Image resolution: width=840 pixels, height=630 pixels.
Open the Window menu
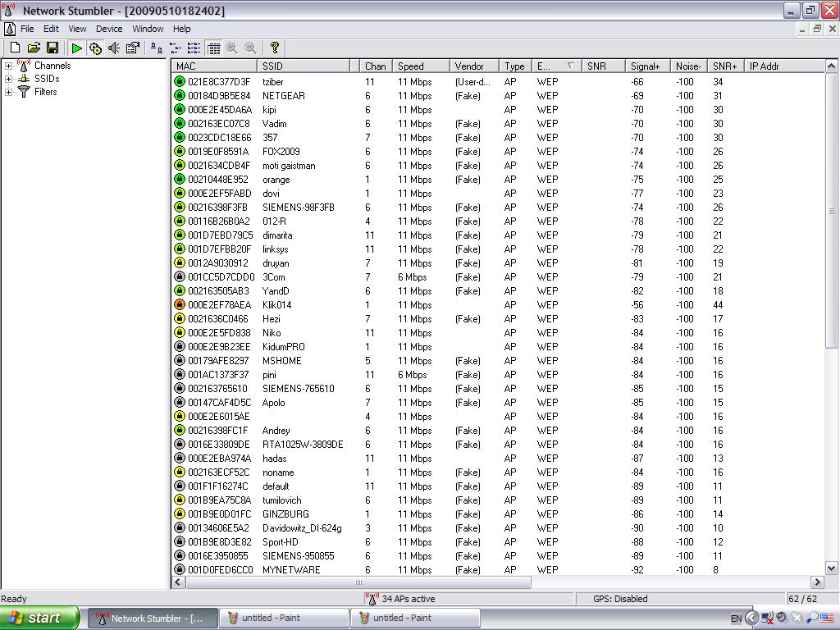tap(148, 29)
